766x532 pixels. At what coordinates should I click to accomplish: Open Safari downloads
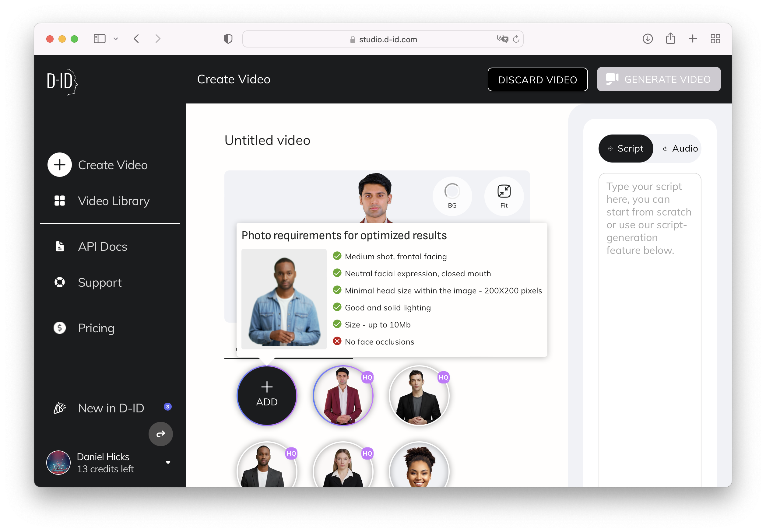coord(647,39)
